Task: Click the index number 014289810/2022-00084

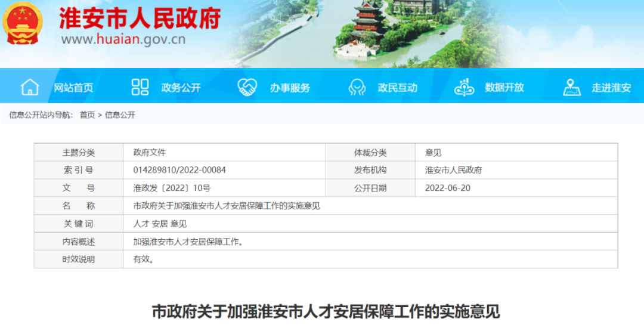Action: click(x=179, y=170)
